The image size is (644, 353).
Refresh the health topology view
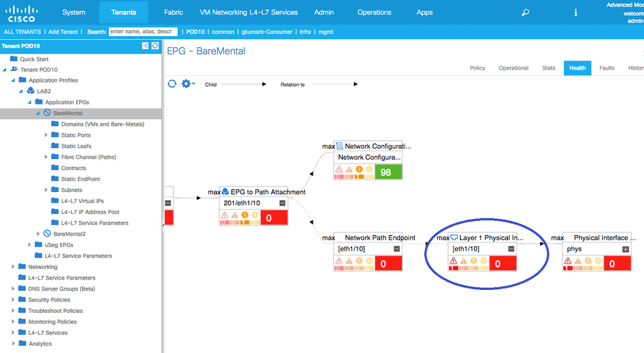pos(172,84)
